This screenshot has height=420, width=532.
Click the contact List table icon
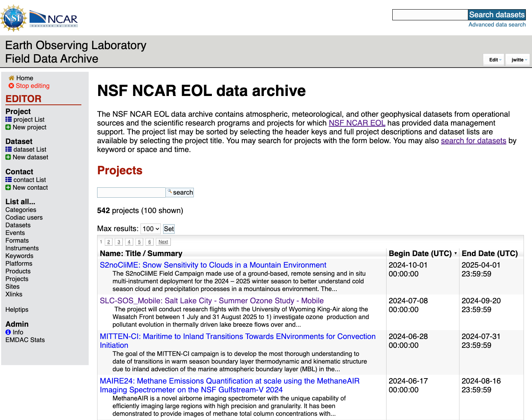8,180
